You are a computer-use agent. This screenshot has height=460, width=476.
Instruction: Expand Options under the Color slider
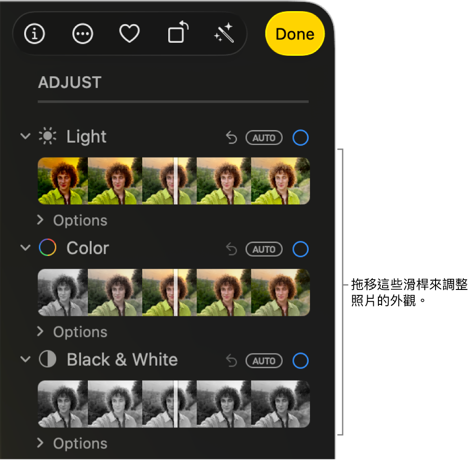(x=73, y=332)
